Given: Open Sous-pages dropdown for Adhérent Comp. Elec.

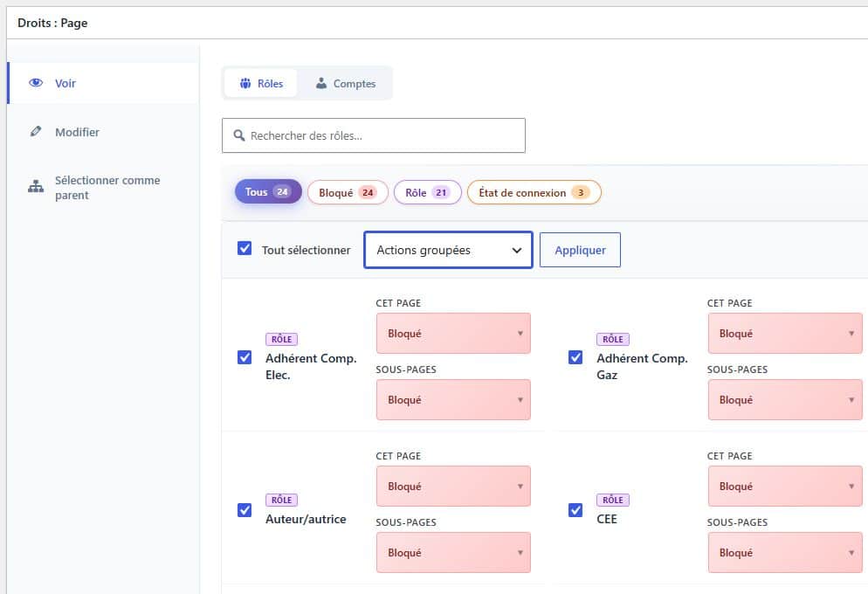Looking at the screenshot, I should [453, 400].
